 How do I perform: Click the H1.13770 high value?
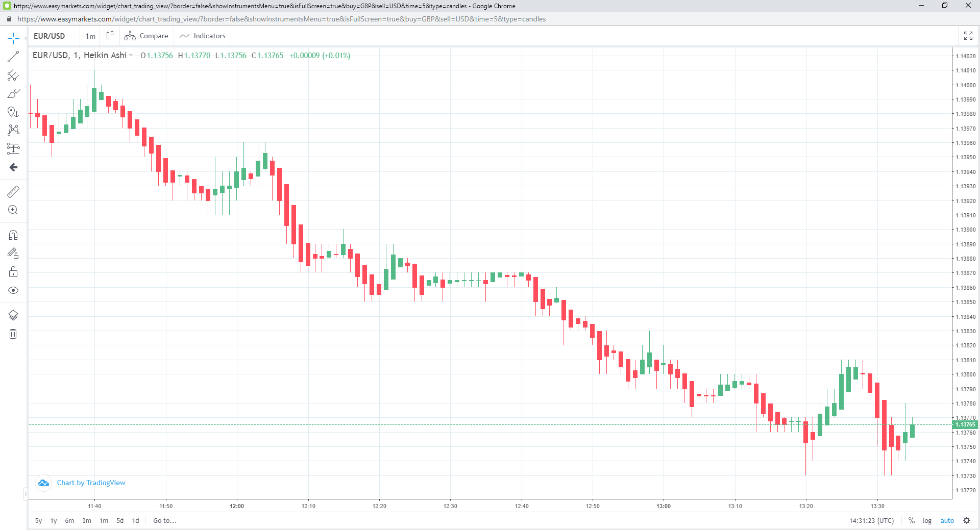[194, 56]
